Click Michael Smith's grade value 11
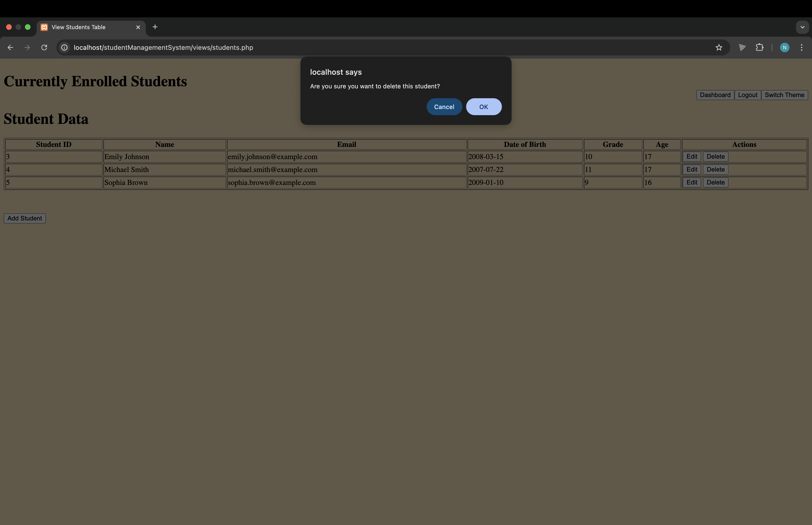The width and height of the screenshot is (812, 525). (588, 170)
